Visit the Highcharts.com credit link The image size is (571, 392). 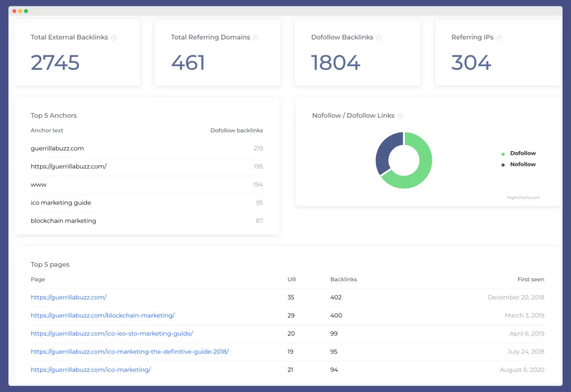pyautogui.click(x=522, y=197)
